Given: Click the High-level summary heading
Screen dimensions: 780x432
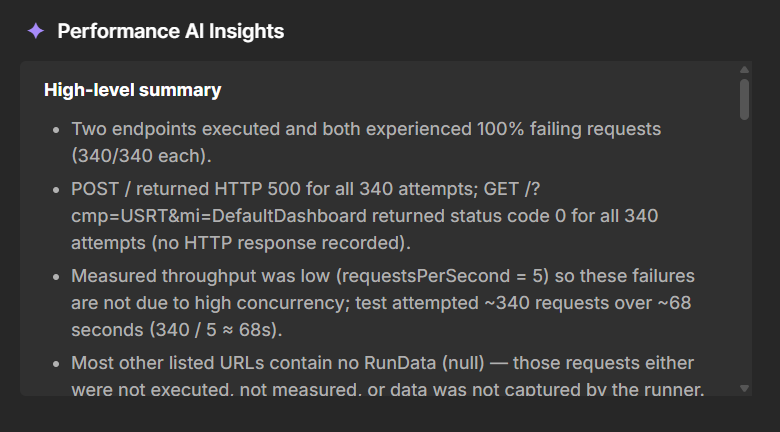Looking at the screenshot, I should coord(132,90).
